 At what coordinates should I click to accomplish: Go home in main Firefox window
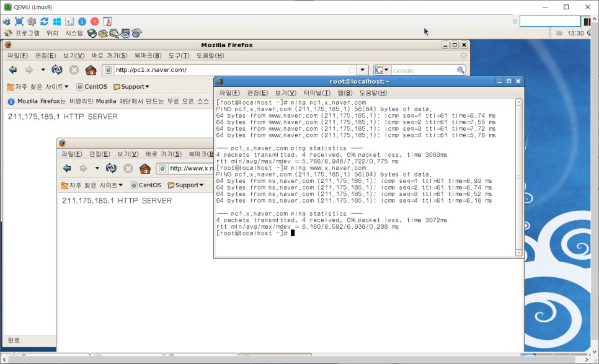click(x=91, y=70)
